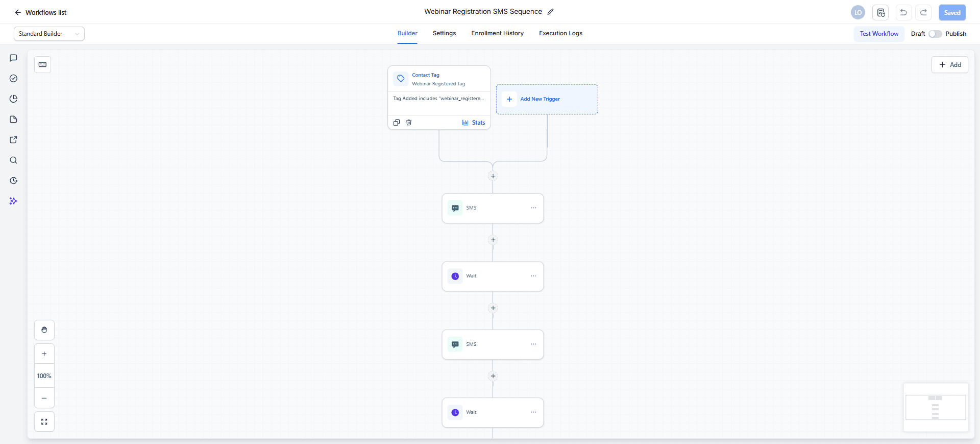
Task: Open the keyboard shortcuts icon on canvas
Action: pyautogui.click(x=43, y=64)
